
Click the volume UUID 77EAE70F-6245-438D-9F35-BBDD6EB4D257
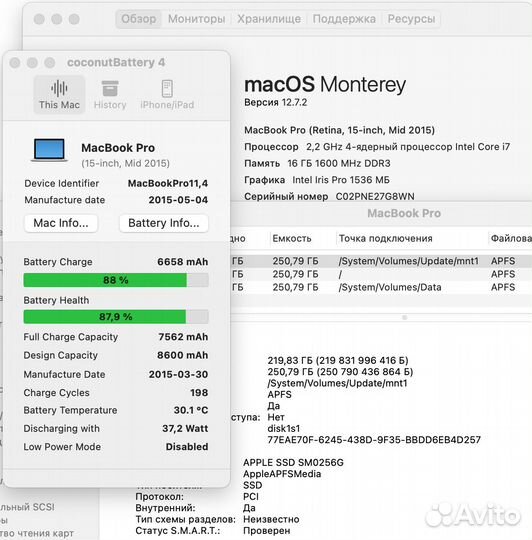click(374, 440)
